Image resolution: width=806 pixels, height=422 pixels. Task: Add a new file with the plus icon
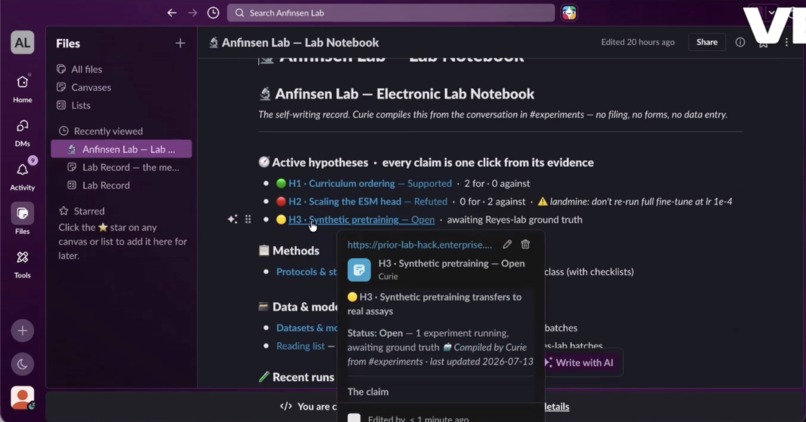180,43
